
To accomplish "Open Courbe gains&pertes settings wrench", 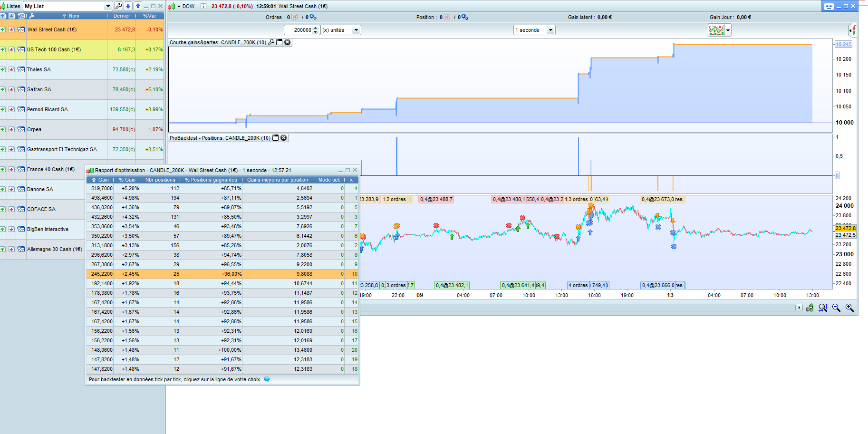I will pos(271,42).
